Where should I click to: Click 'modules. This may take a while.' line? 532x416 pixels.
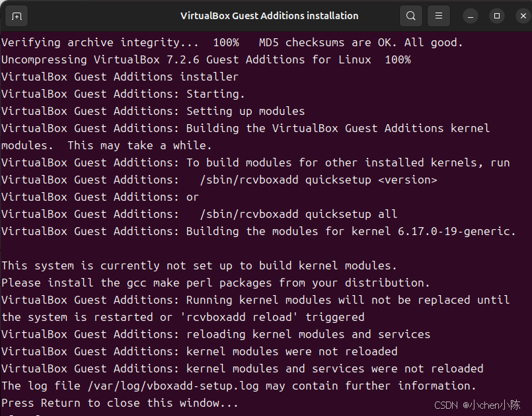(x=106, y=146)
